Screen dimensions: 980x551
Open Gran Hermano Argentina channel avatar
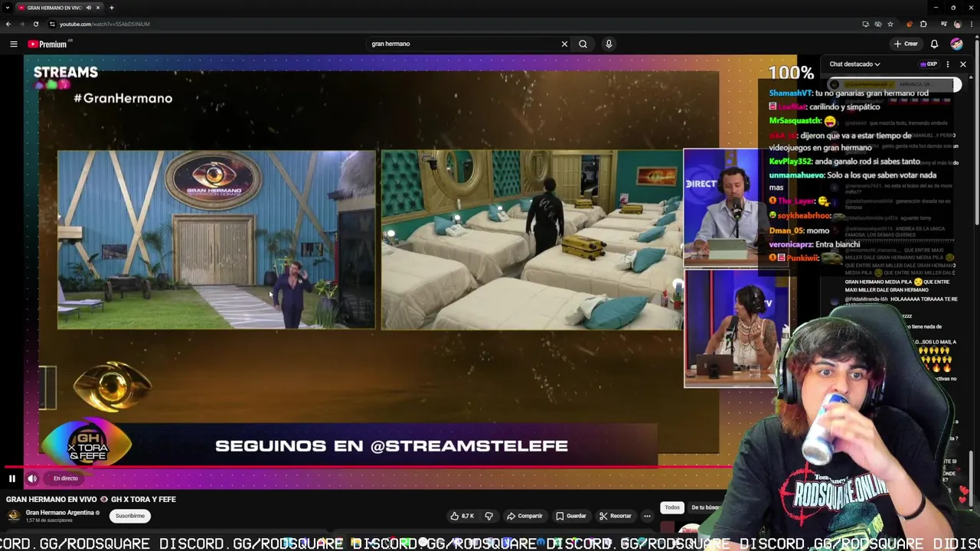(x=13, y=516)
